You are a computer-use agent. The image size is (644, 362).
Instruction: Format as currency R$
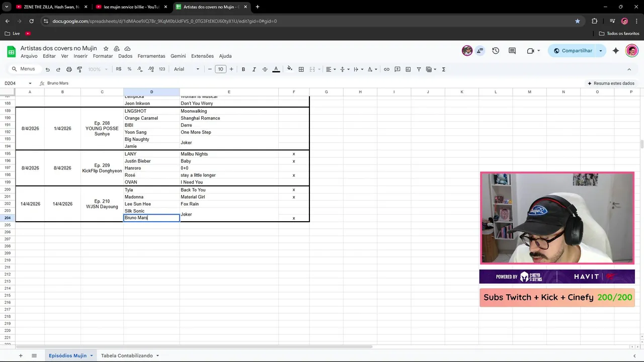119,69
